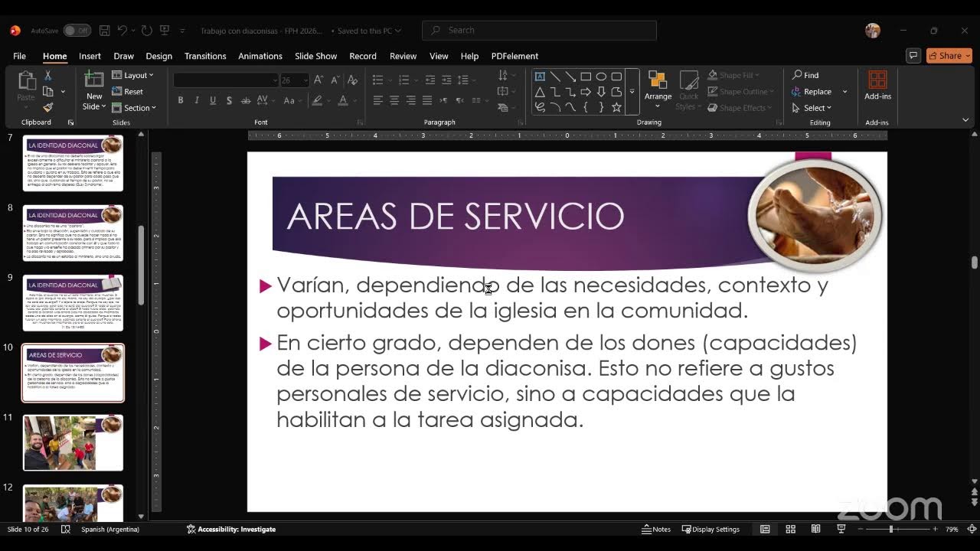Apply bullet list formatting
This screenshot has height=551, width=980.
coord(377,80)
